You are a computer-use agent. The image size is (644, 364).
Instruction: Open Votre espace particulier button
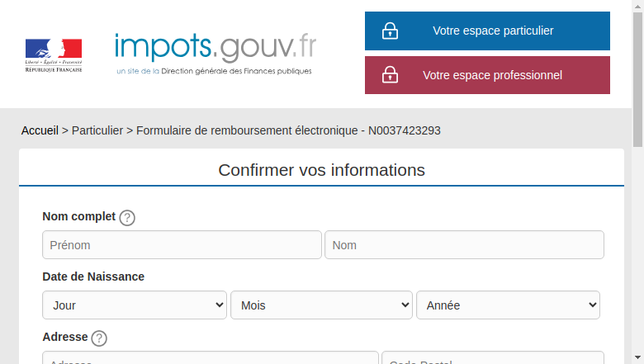pyautogui.click(x=487, y=31)
